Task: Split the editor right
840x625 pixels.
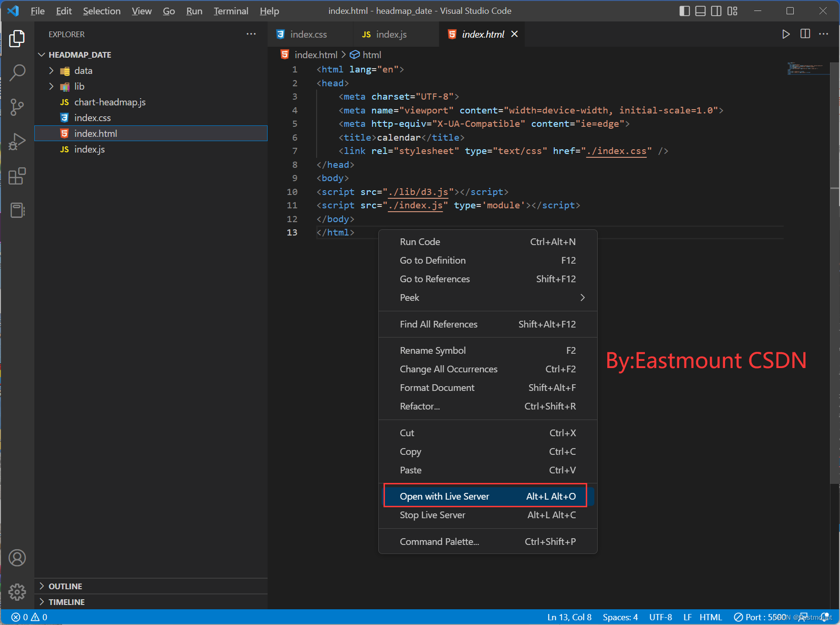Action: click(805, 34)
